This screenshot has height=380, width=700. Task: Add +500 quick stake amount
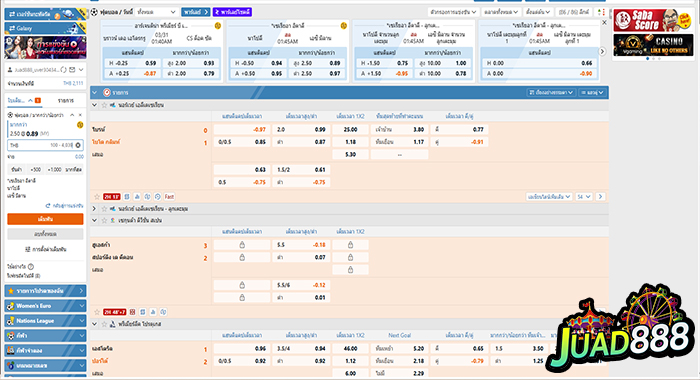coord(35,170)
